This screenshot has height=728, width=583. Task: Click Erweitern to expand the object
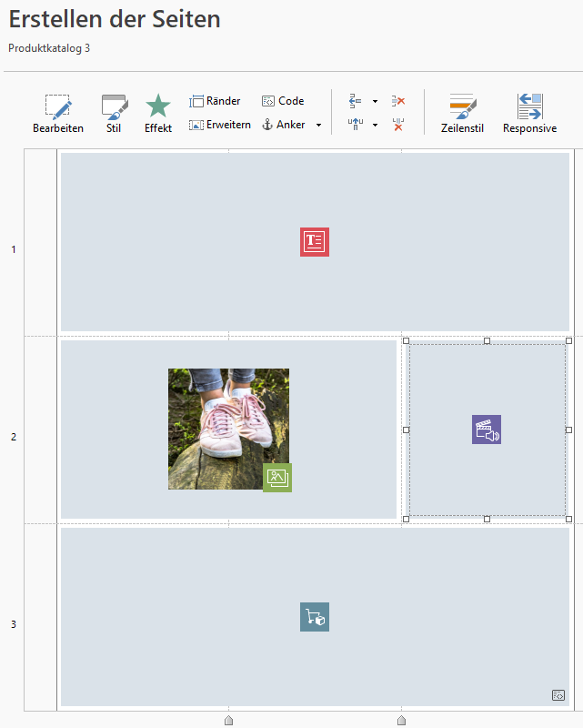tap(219, 125)
